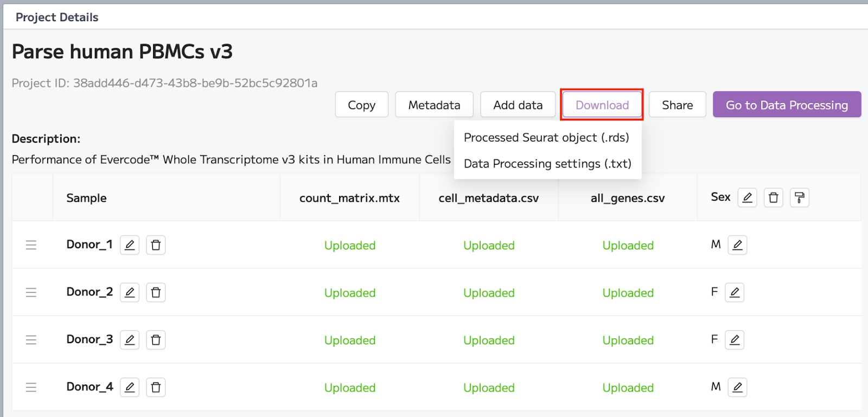Screen dimensions: 868x417
Task: Grab the Donor_1 row reorder handle
Action: tap(31, 245)
